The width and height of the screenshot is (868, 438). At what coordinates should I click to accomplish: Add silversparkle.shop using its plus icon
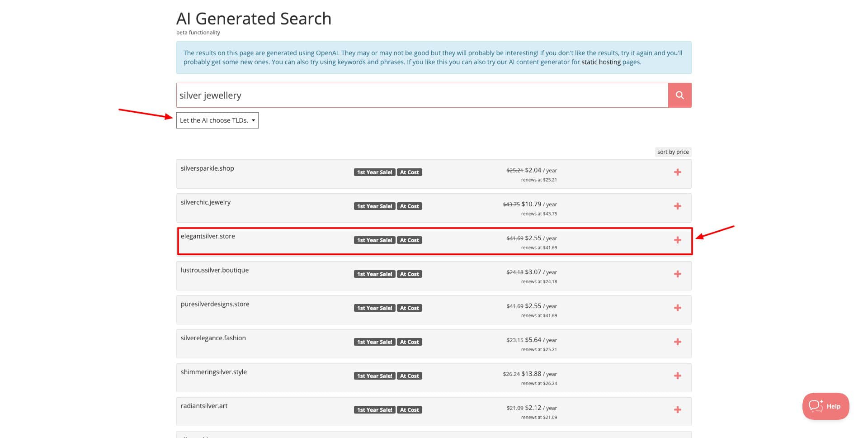pyautogui.click(x=677, y=172)
